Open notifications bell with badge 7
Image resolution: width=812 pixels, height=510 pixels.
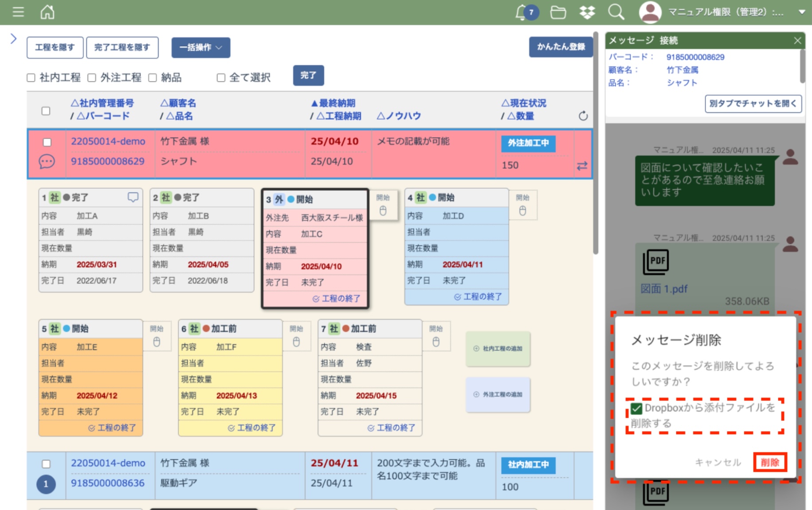point(523,12)
